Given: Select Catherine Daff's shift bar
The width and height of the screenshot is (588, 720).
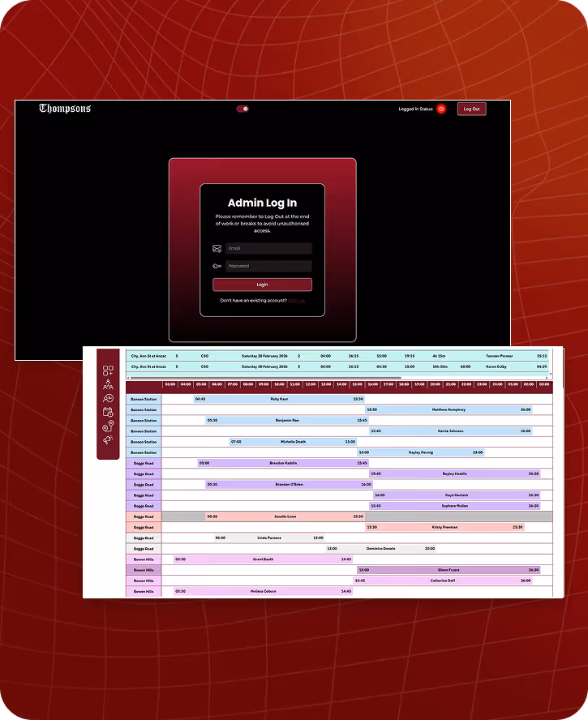Looking at the screenshot, I should (x=443, y=581).
